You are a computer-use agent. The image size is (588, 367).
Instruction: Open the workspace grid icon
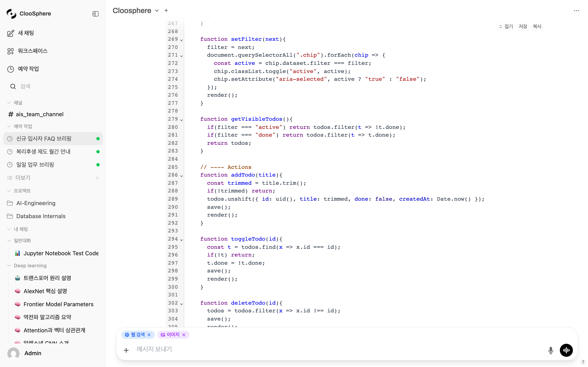pos(10,51)
